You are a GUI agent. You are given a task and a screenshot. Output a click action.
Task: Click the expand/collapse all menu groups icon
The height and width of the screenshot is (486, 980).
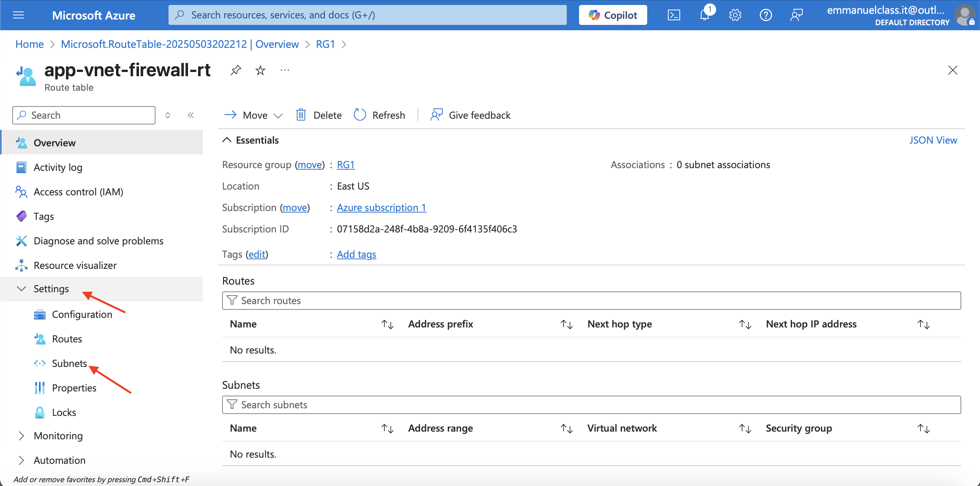click(x=168, y=115)
